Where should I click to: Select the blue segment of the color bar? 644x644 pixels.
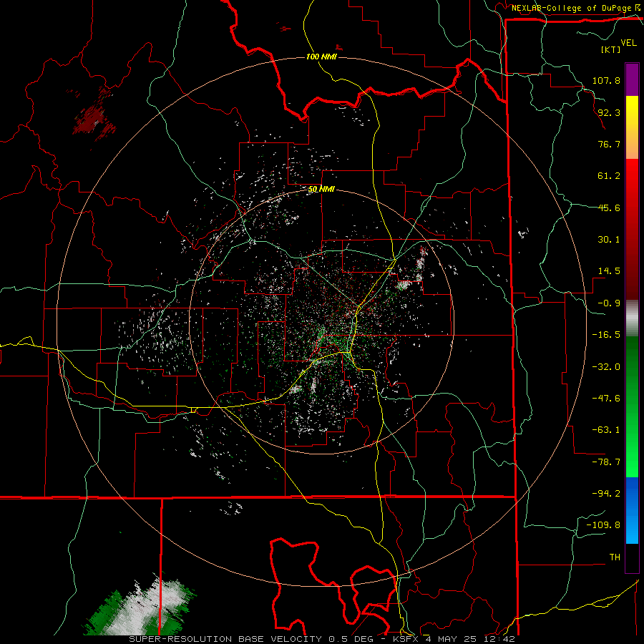[x=632, y=510]
